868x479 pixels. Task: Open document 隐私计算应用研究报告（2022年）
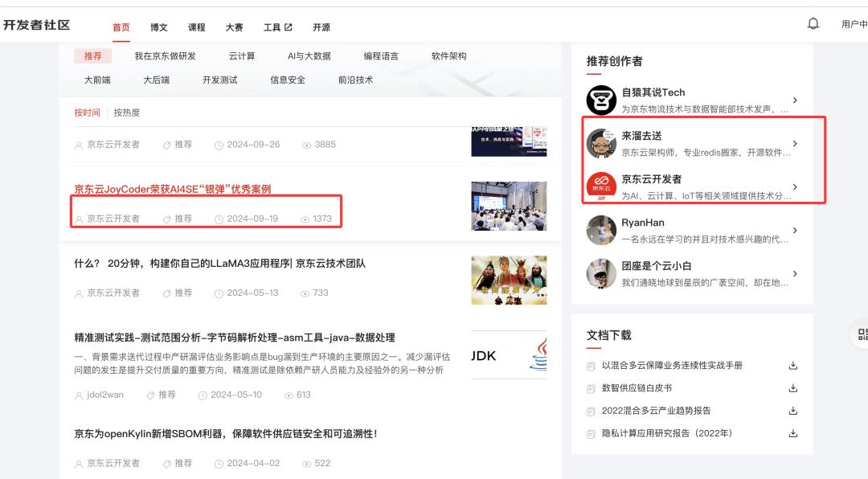tap(667, 433)
